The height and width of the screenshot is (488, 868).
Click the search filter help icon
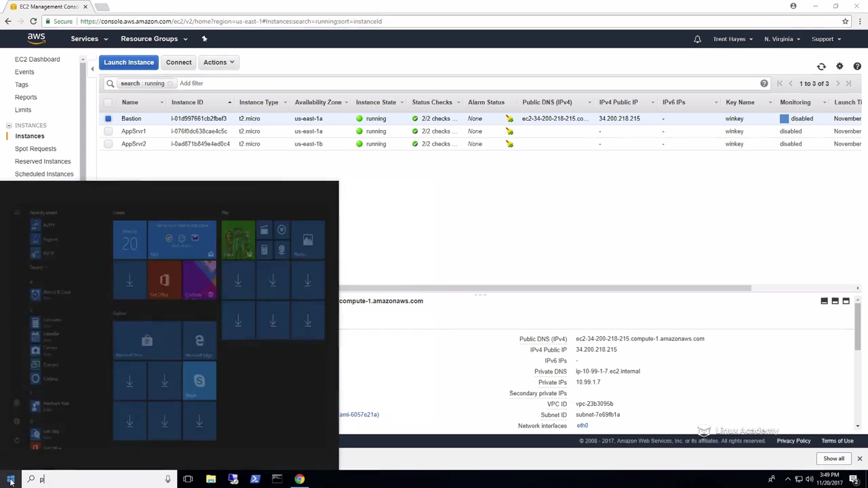(x=764, y=83)
